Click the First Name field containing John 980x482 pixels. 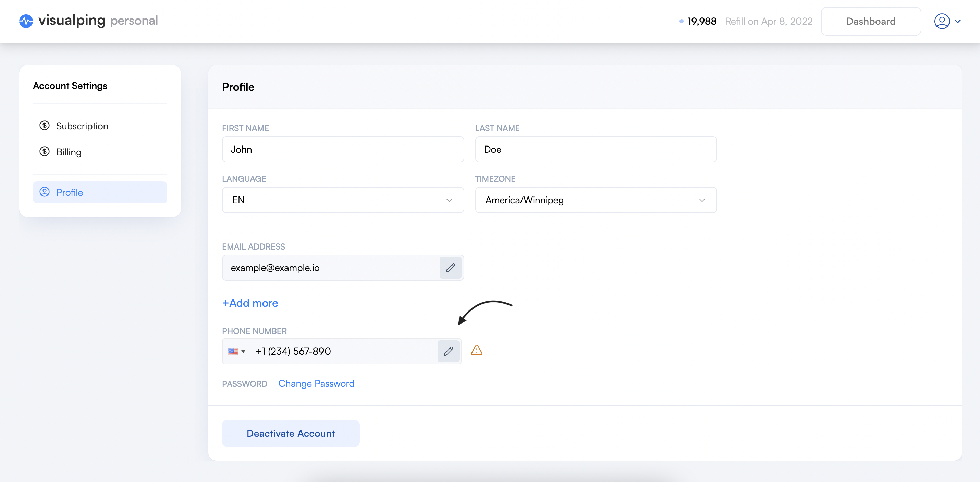(x=343, y=149)
